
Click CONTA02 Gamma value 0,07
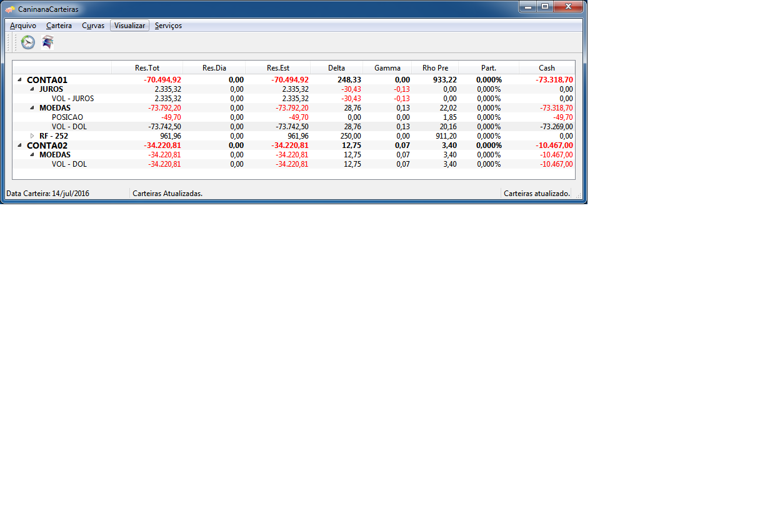coord(402,145)
